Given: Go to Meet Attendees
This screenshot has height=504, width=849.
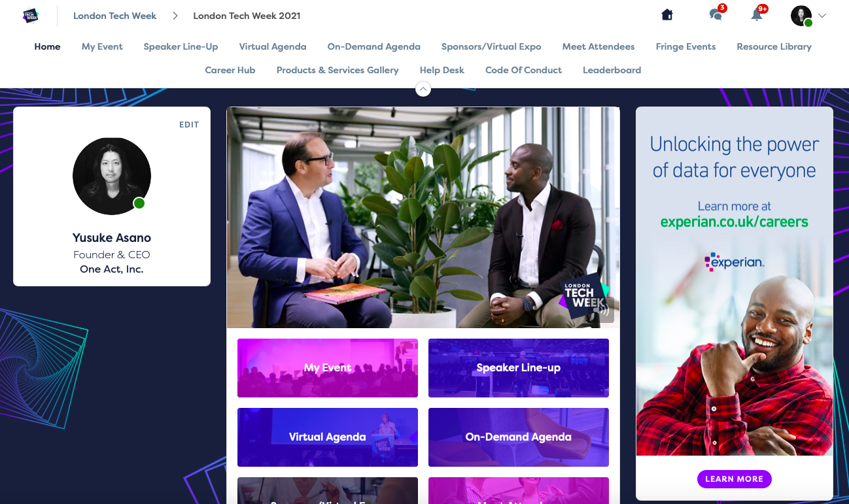Looking at the screenshot, I should pos(598,46).
